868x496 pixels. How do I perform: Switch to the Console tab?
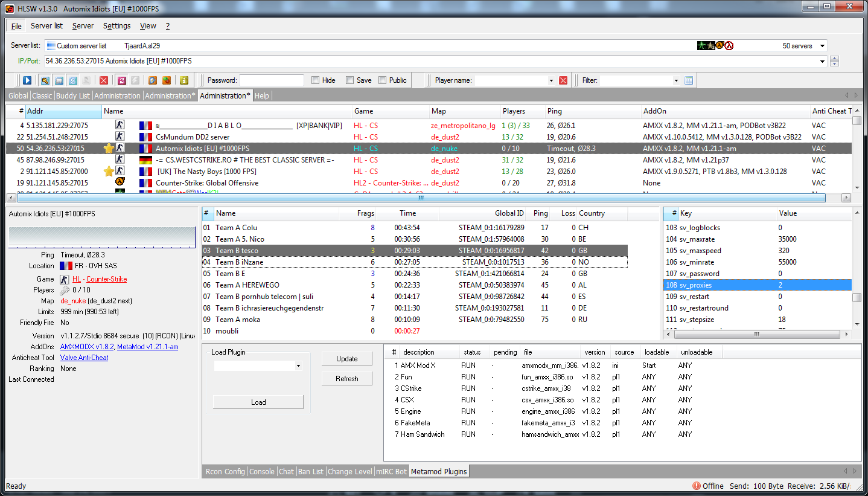click(x=262, y=471)
